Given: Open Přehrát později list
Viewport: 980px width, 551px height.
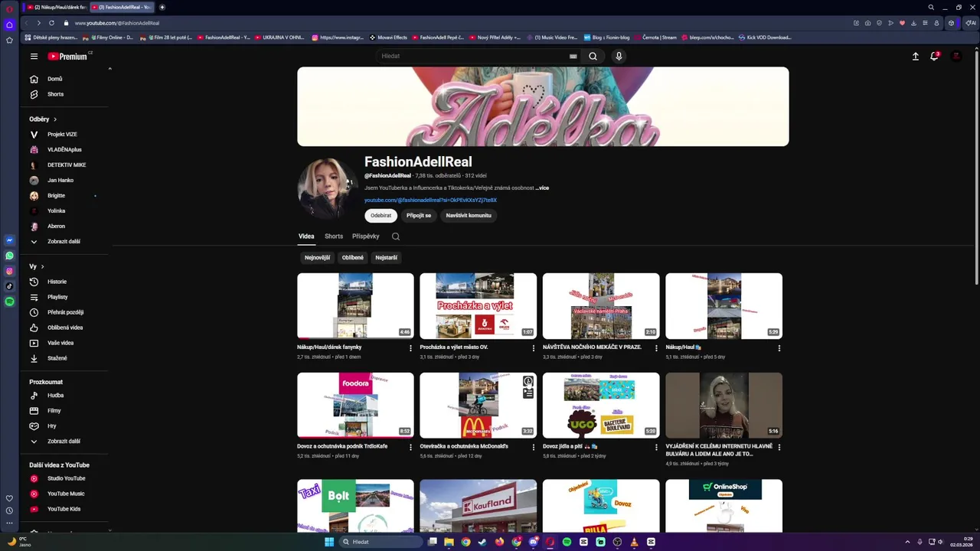Looking at the screenshot, I should click(x=64, y=312).
